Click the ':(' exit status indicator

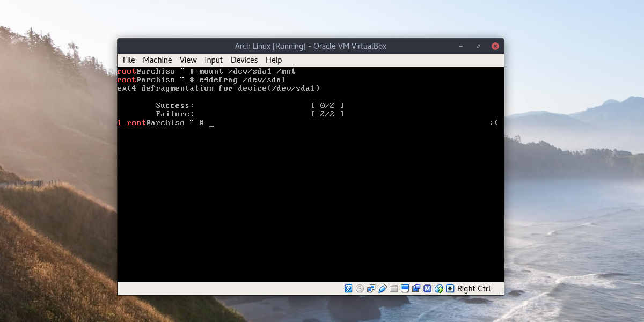(494, 122)
